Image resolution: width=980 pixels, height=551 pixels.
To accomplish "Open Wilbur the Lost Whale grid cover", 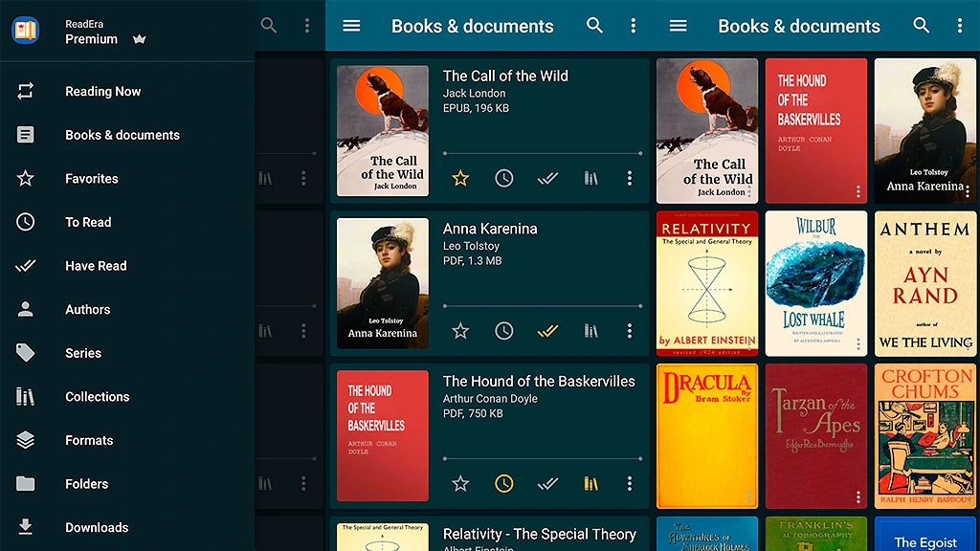I will point(816,283).
